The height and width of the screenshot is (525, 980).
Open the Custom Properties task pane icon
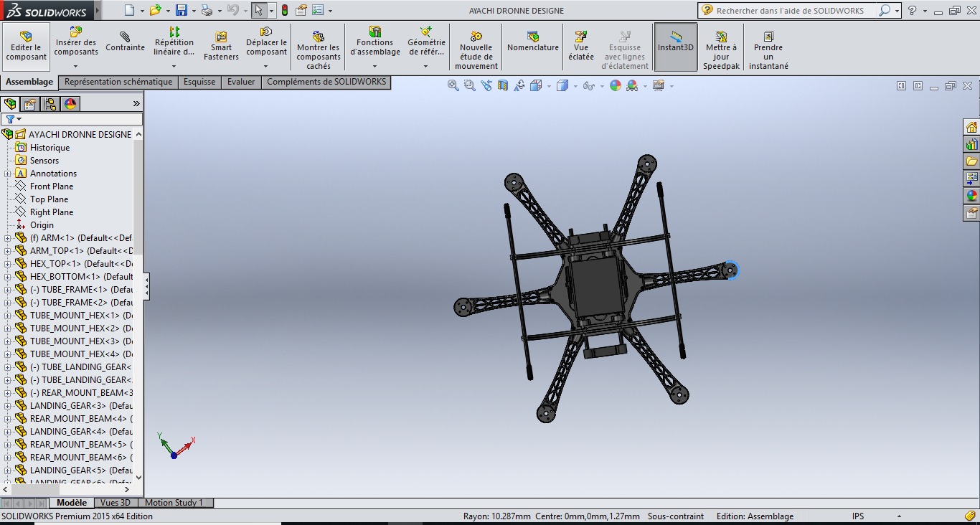pyautogui.click(x=971, y=213)
